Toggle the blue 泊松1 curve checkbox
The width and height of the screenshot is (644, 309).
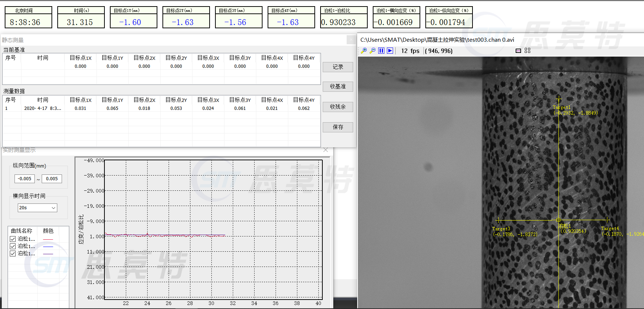coord(13,246)
